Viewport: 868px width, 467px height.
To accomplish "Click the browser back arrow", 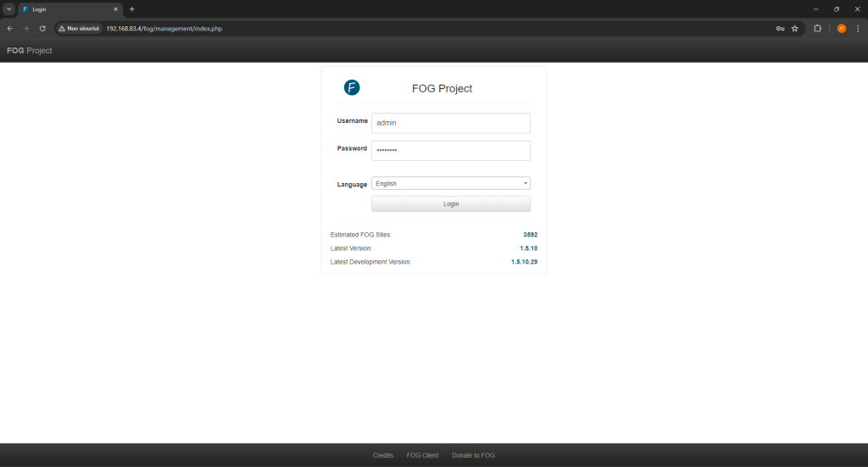I will [x=9, y=28].
